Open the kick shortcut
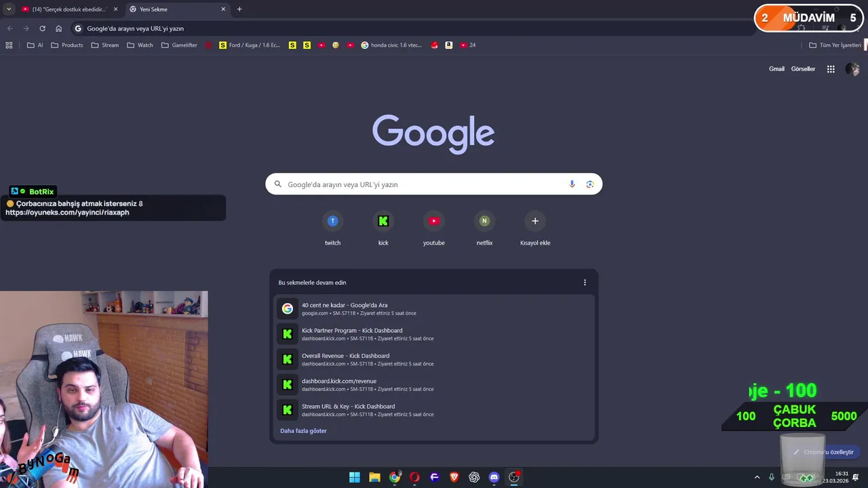The width and height of the screenshot is (868, 488). (x=383, y=228)
